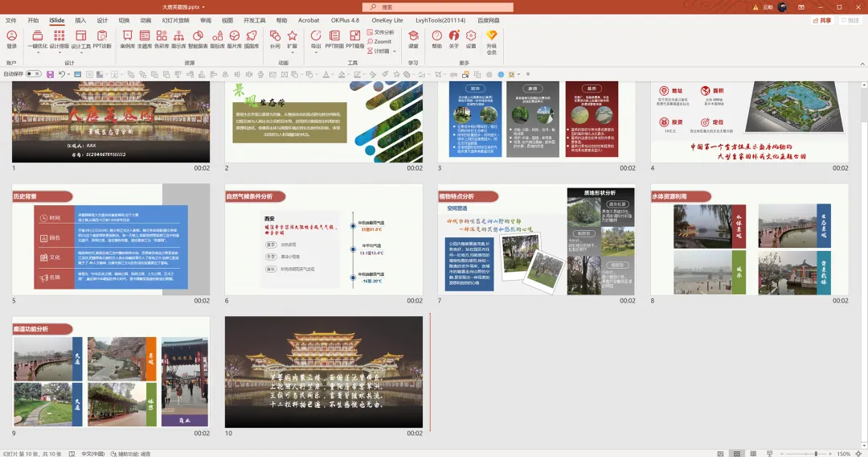The width and height of the screenshot is (868, 457).
Task: Toggle the 自动保存 autosave switch
Action: 33,74
